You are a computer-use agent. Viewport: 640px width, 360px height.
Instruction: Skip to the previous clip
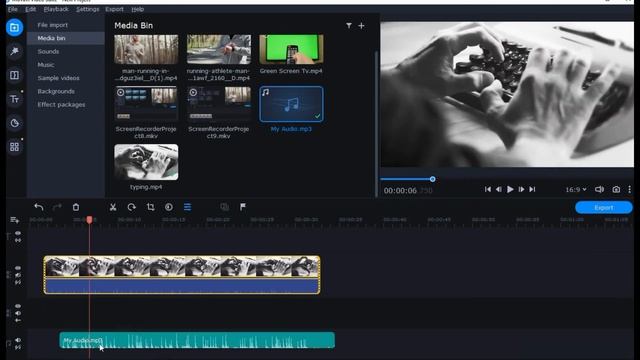coord(488,189)
